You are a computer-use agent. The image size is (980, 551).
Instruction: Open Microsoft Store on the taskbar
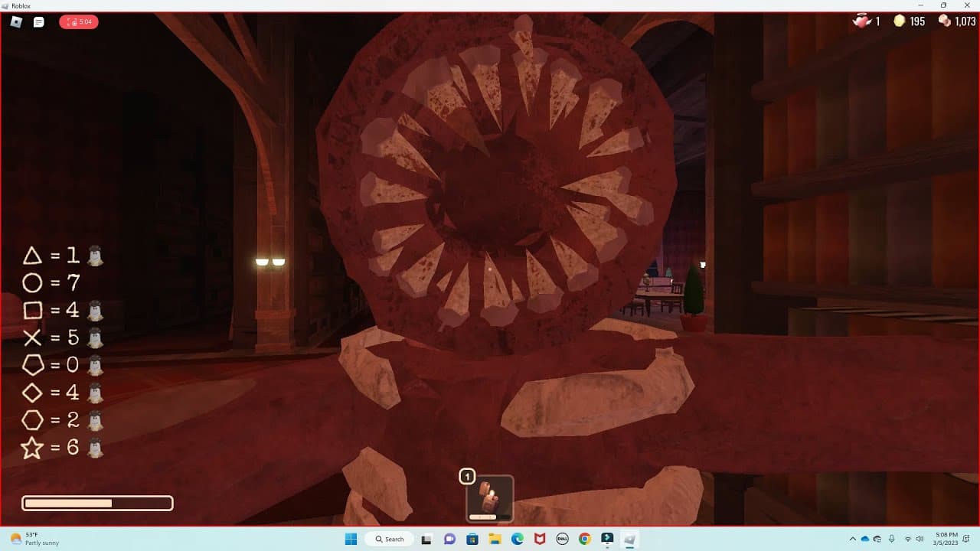coord(472,539)
